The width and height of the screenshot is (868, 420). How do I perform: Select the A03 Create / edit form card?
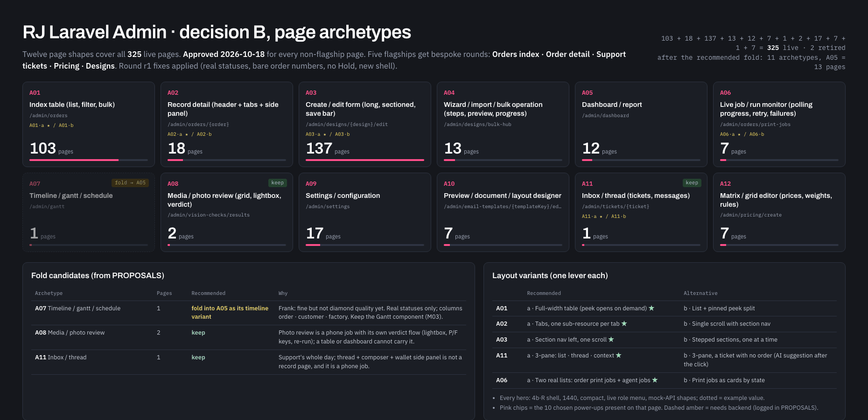[365, 124]
